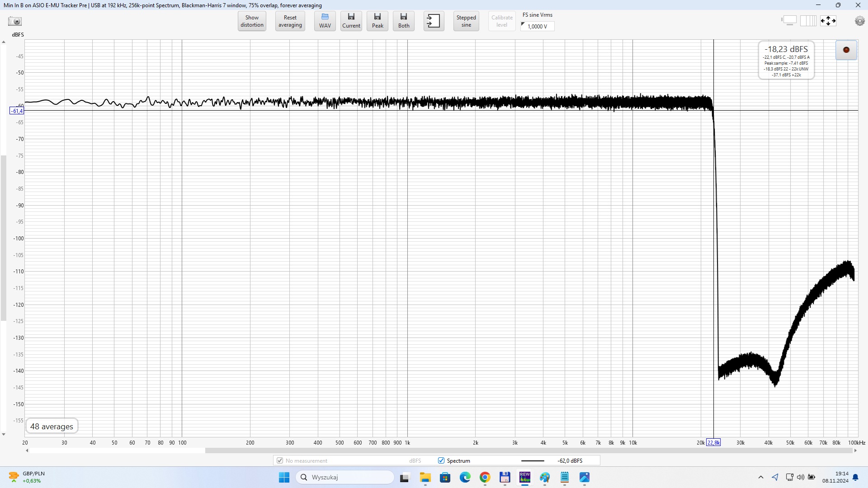Viewport: 868px width, 488px height.
Task: Click the Show distortion button
Action: (x=252, y=21)
